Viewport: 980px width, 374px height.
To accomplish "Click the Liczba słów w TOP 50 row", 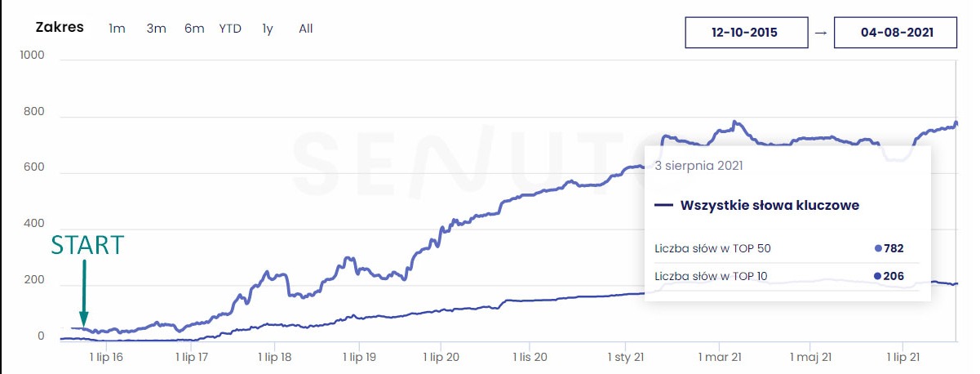I will tap(712, 248).
